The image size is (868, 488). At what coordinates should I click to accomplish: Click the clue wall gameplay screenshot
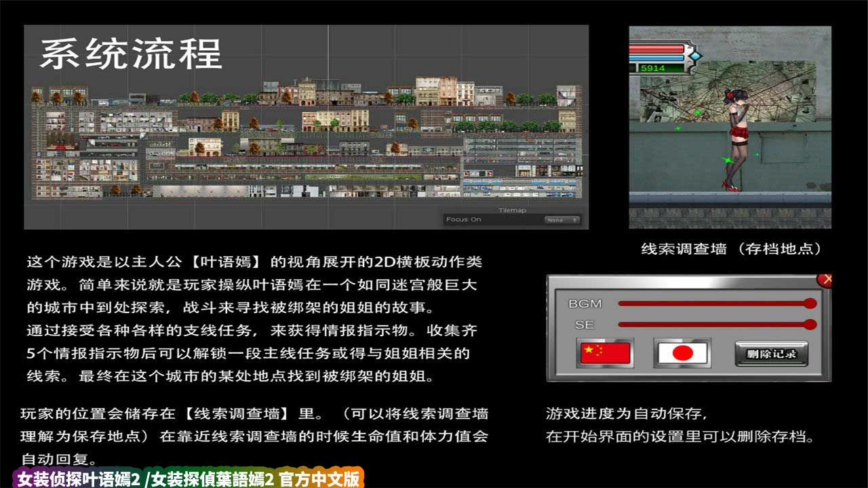coord(730,127)
